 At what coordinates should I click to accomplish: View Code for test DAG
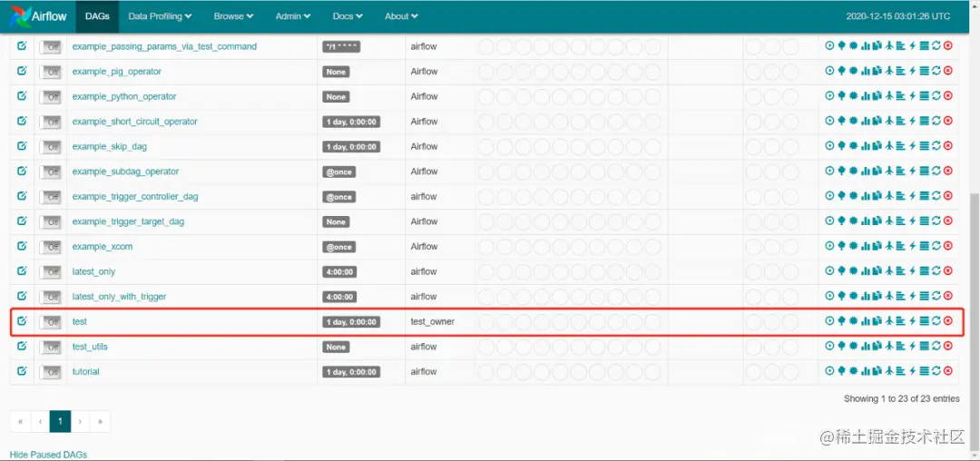(x=912, y=320)
